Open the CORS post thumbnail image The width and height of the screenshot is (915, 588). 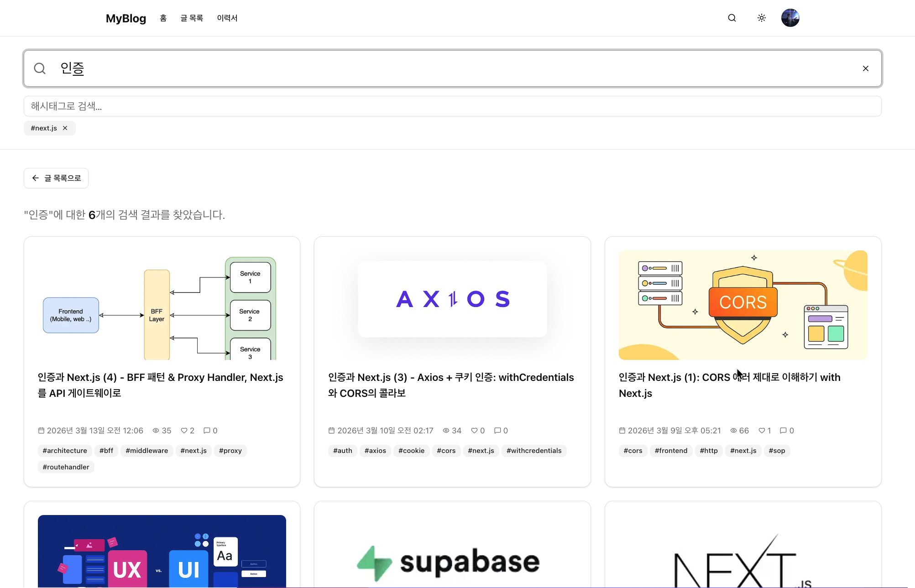[x=743, y=305]
